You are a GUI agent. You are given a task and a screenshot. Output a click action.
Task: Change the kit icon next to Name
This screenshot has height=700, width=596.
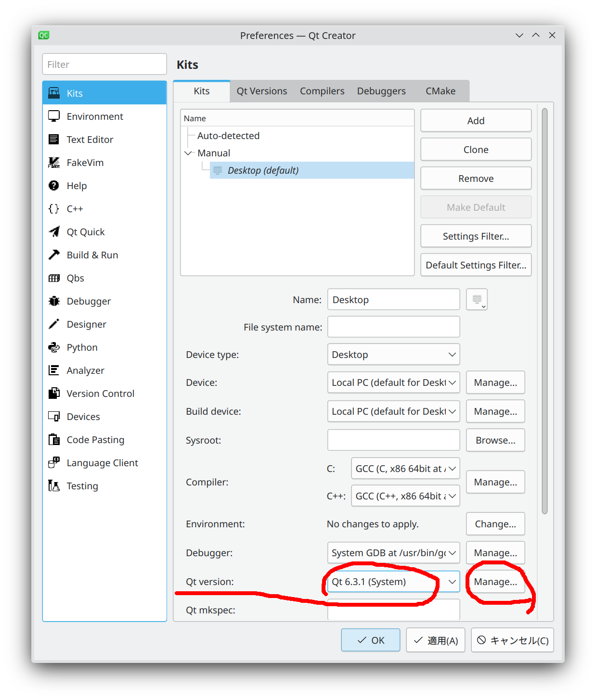coord(477,299)
